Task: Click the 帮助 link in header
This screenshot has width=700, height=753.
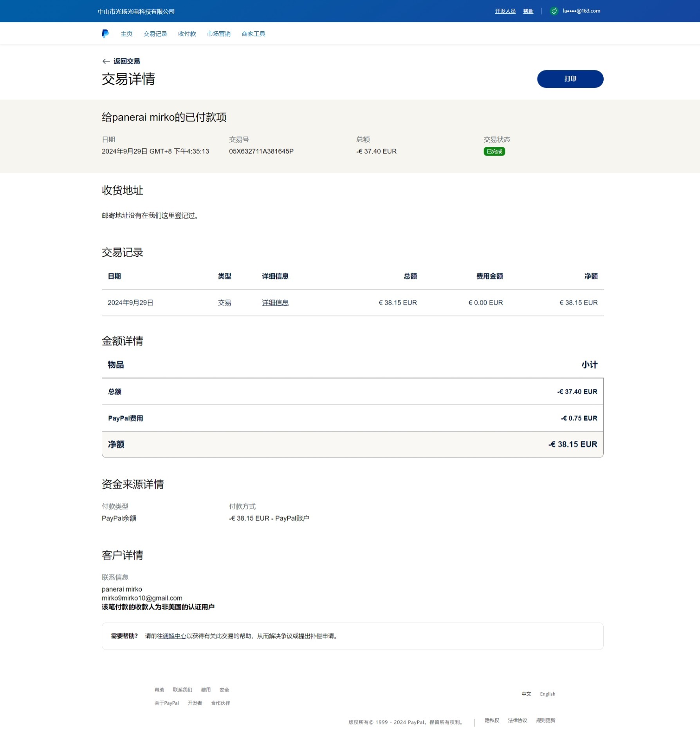Action: [528, 11]
